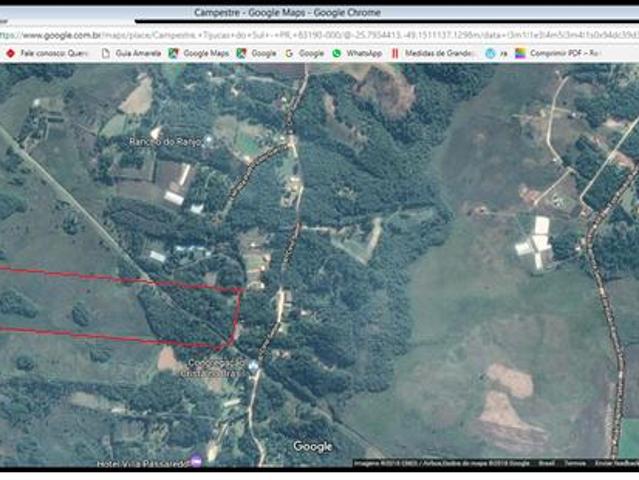The height and width of the screenshot is (480, 639).
Task: Click the first Google bookmark with G icon
Action: click(x=256, y=53)
